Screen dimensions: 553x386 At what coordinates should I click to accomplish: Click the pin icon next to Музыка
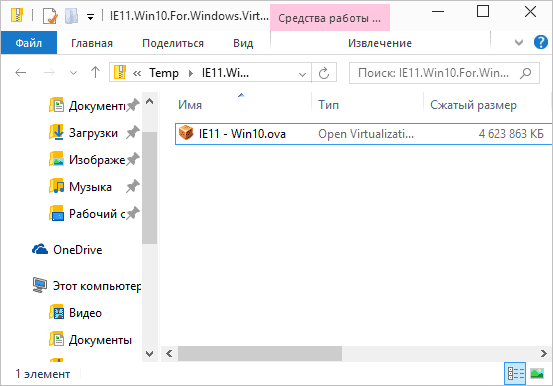point(133,186)
